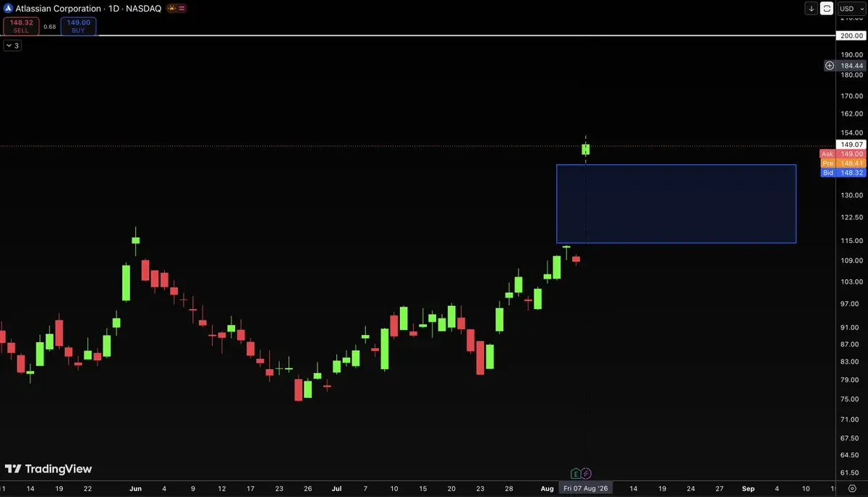Image resolution: width=868 pixels, height=497 pixels.
Task: Click the 0.68 spread value
Action: click(x=49, y=27)
